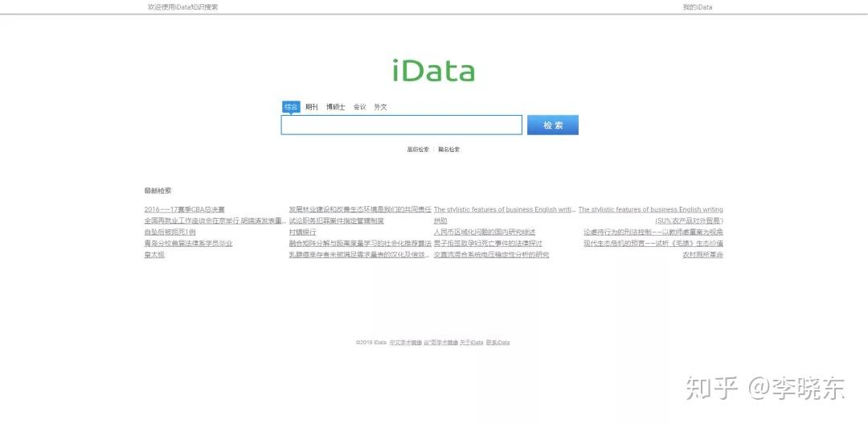The width and height of the screenshot is (868, 424).
Task: Click the blue 检索 search button
Action: point(552,126)
